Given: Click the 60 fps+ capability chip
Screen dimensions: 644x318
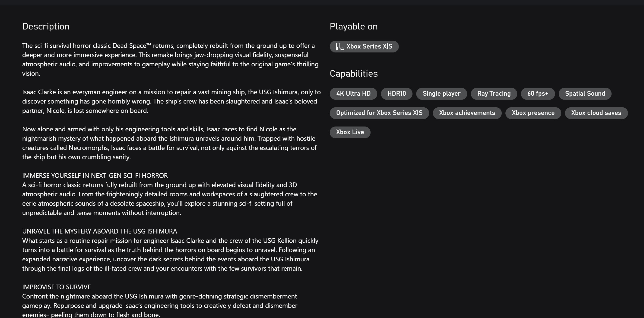Looking at the screenshot, I should click(x=538, y=94).
